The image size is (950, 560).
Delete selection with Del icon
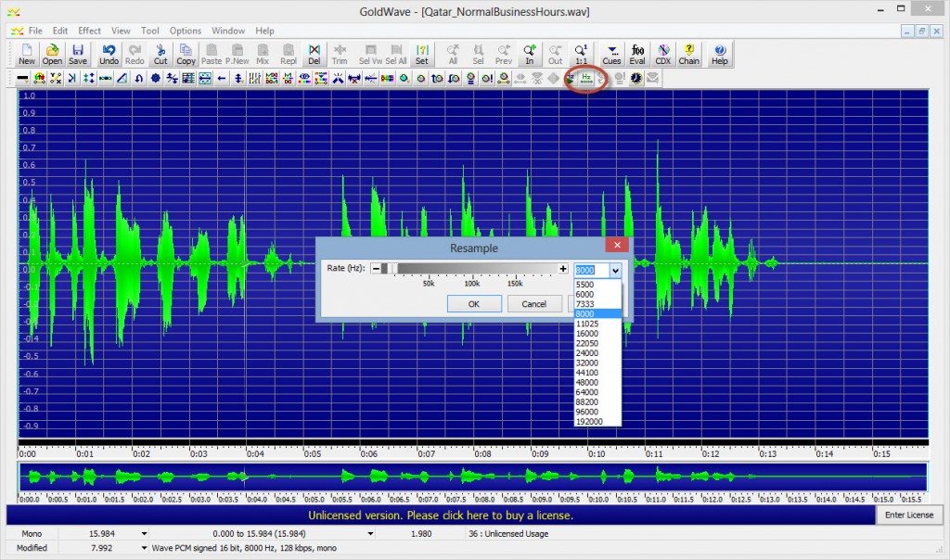(x=314, y=54)
